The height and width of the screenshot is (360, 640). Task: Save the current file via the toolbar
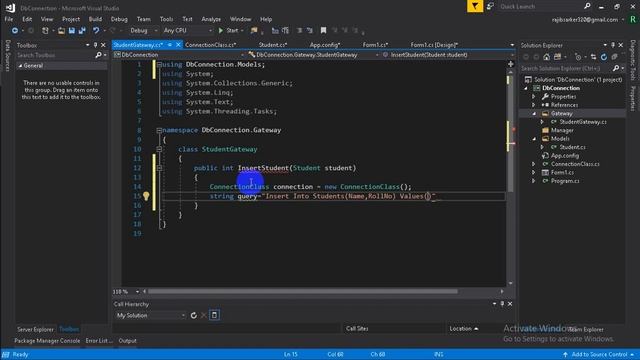click(x=72, y=31)
